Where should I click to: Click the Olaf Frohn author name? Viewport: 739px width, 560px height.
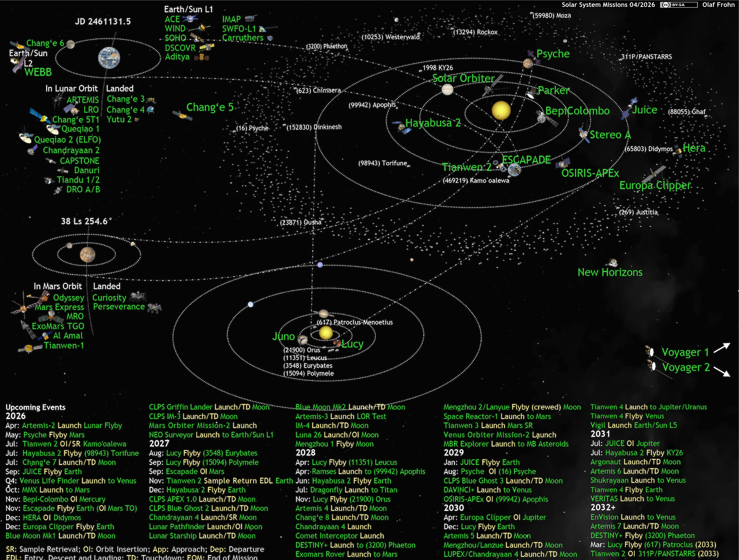coord(718,5)
